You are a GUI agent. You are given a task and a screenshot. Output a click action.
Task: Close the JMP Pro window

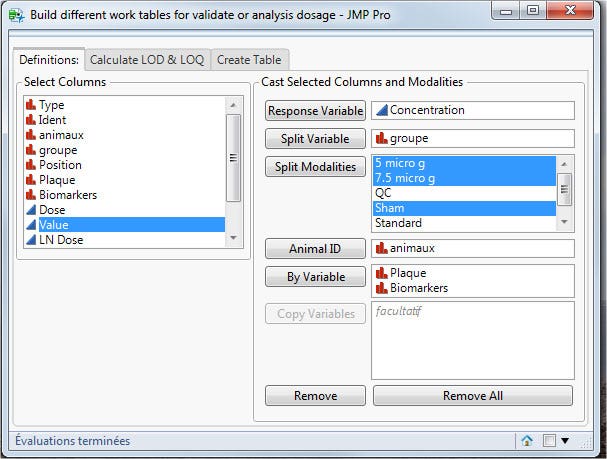[x=570, y=11]
